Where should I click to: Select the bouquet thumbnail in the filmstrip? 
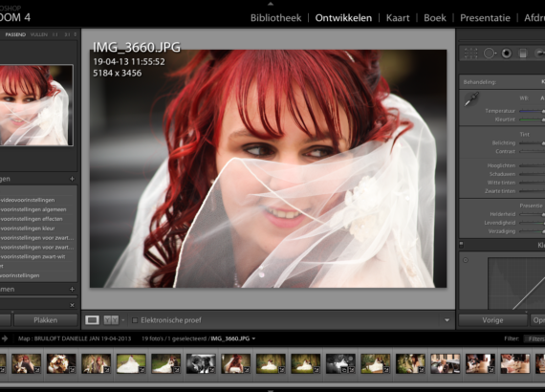pyautogui.click(x=61, y=364)
